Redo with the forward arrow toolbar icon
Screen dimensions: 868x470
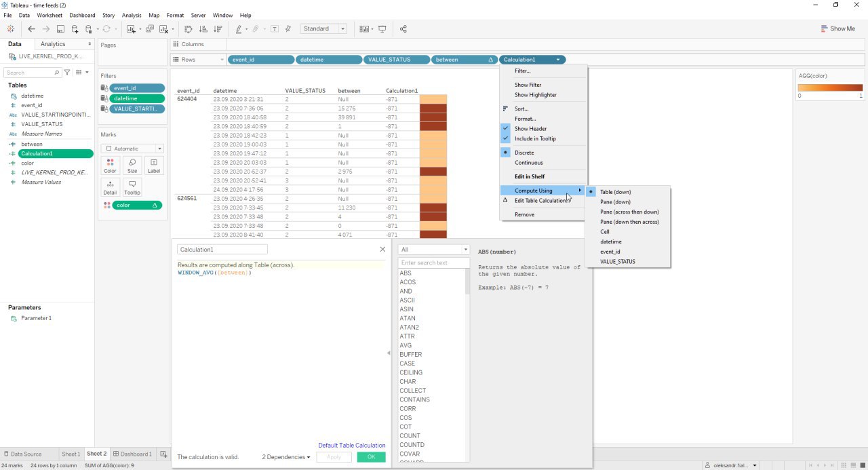(x=45, y=29)
